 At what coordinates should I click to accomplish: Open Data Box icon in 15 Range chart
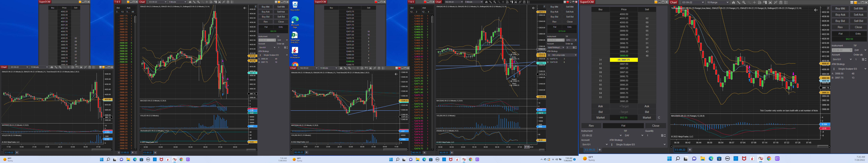tap(760, 2)
